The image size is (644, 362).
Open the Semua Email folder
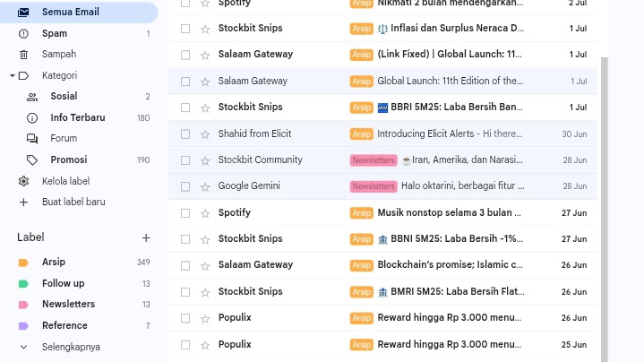click(x=70, y=13)
